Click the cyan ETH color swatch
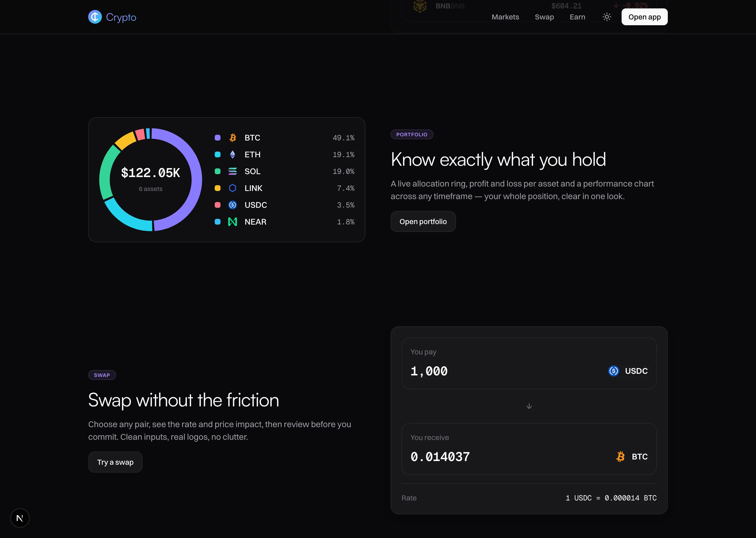 tap(217, 155)
